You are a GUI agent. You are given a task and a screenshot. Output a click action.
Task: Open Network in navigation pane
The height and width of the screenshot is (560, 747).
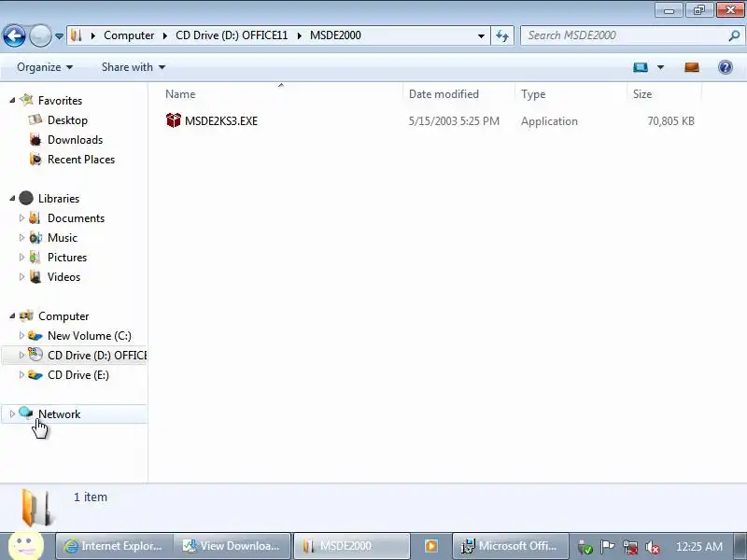pyautogui.click(x=59, y=414)
